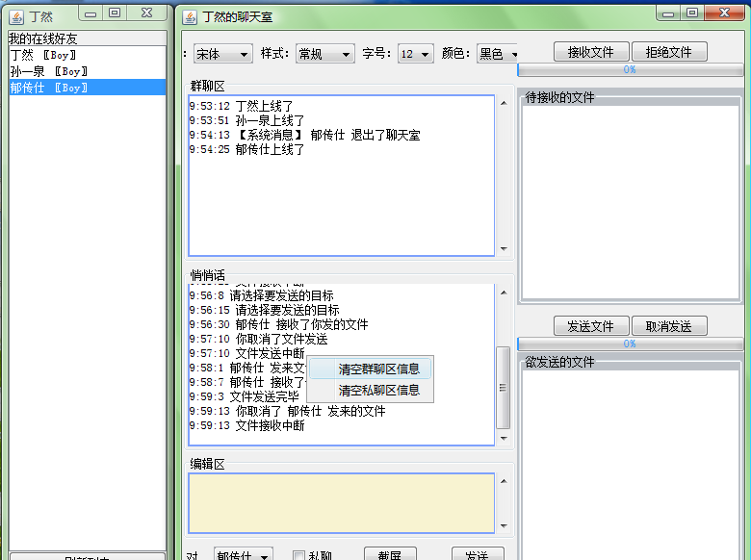Screen dimensions: 751x560
Task: Click the 悄悄话 scroll down arrow
Action: tap(504, 438)
